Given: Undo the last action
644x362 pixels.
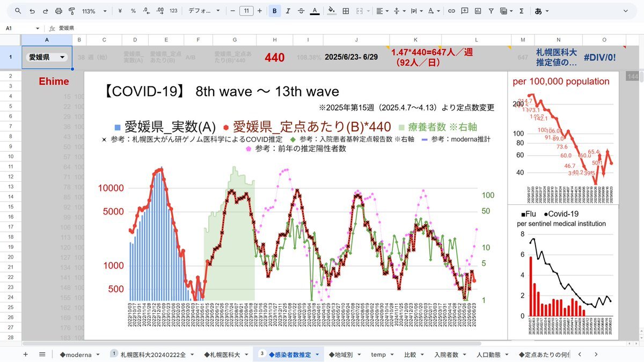Looking at the screenshot, I should tap(32, 11).
